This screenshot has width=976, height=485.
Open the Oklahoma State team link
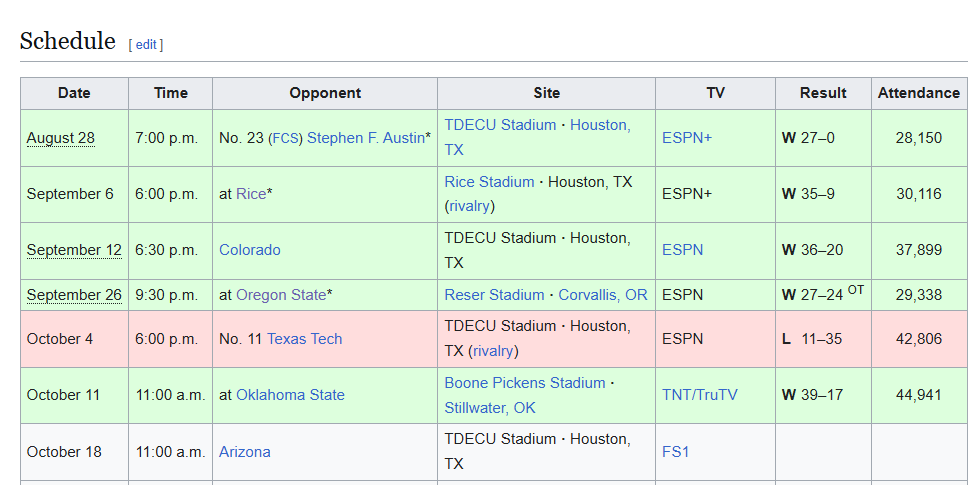[x=290, y=395]
